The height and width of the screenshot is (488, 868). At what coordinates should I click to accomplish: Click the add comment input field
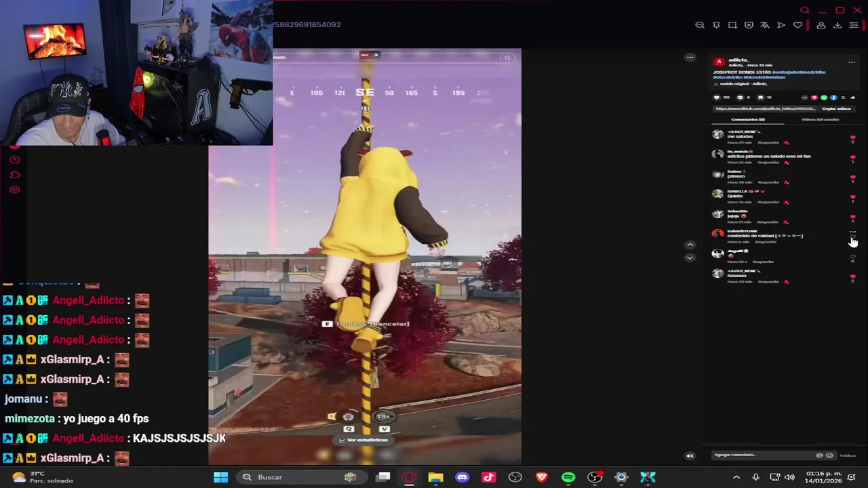[774, 455]
